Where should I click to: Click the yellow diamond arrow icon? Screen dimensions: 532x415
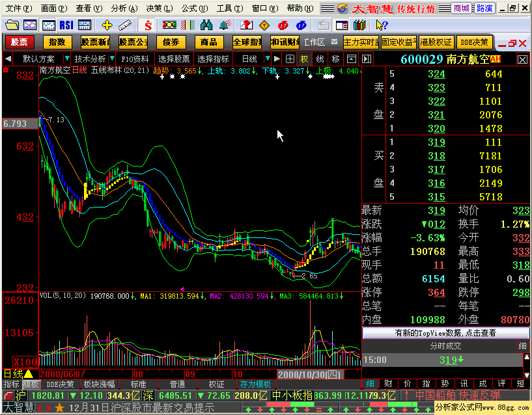[x=264, y=25]
